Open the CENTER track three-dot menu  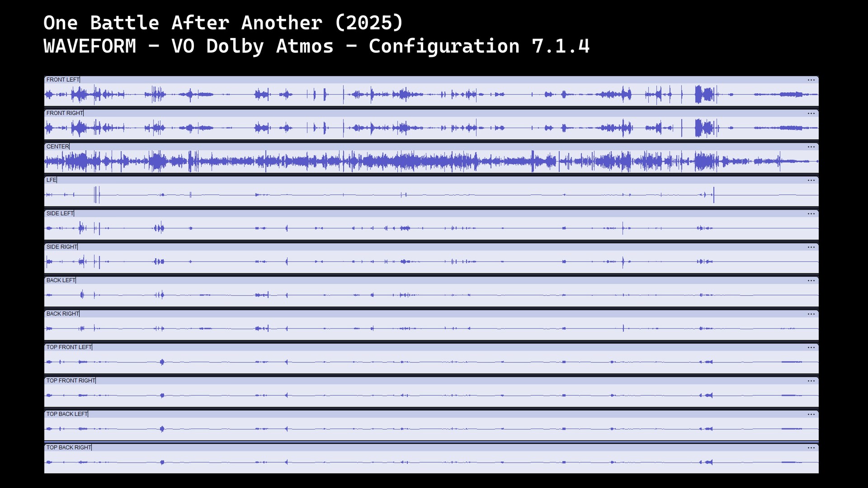811,147
